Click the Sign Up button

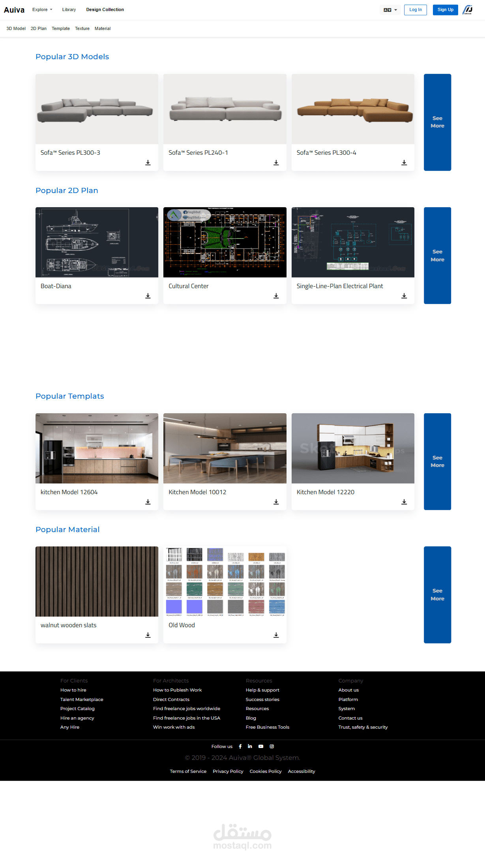coord(446,10)
